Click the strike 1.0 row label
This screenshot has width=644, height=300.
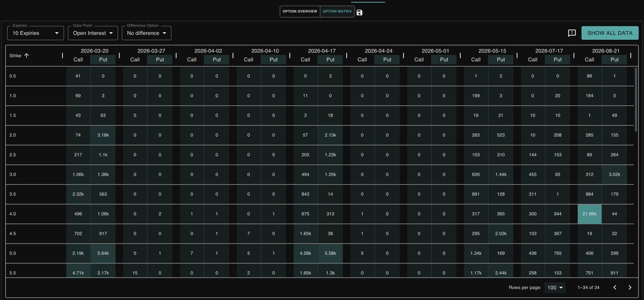(13, 96)
